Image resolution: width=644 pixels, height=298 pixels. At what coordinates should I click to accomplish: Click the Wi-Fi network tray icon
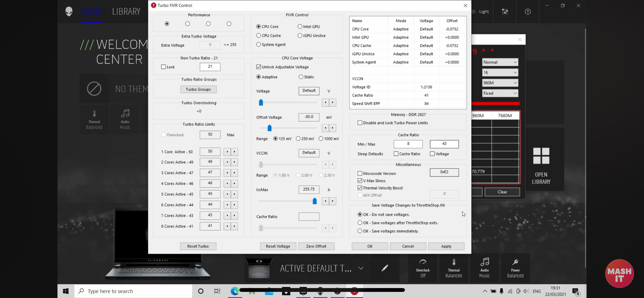click(510, 291)
